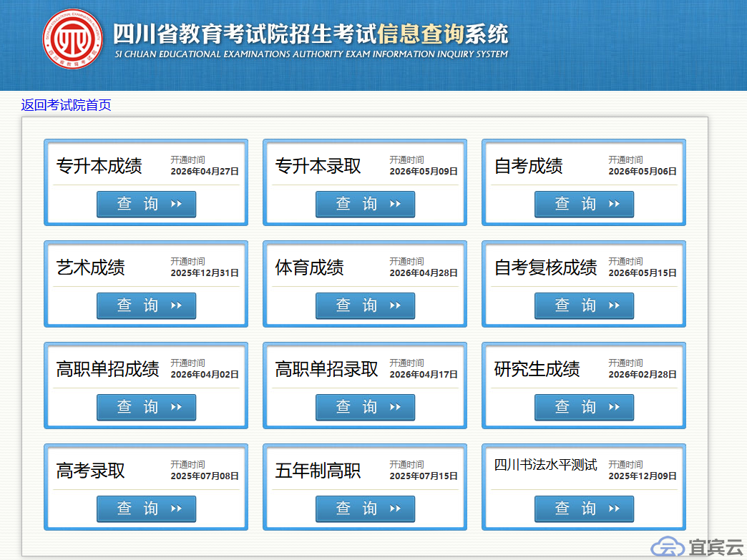747x560 pixels.
Task: Click the date 2026年04月27日
Action: click(205, 172)
